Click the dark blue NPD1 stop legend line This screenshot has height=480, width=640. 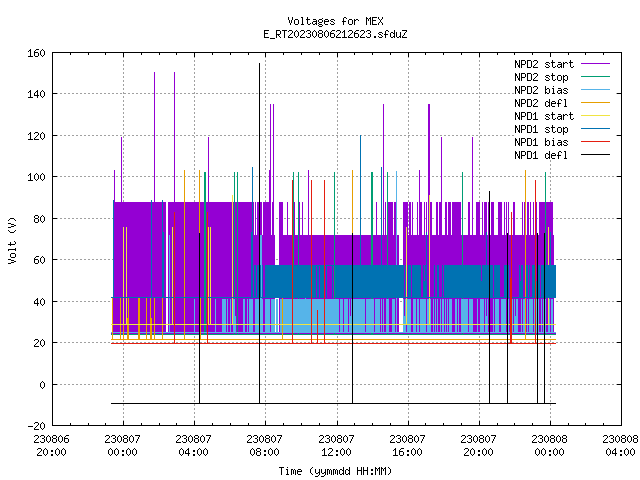[596, 129]
